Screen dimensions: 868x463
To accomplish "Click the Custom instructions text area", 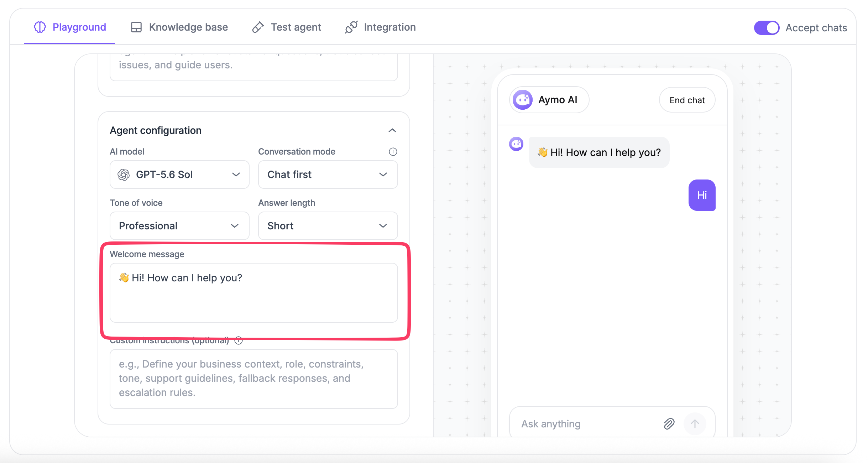I will [254, 379].
